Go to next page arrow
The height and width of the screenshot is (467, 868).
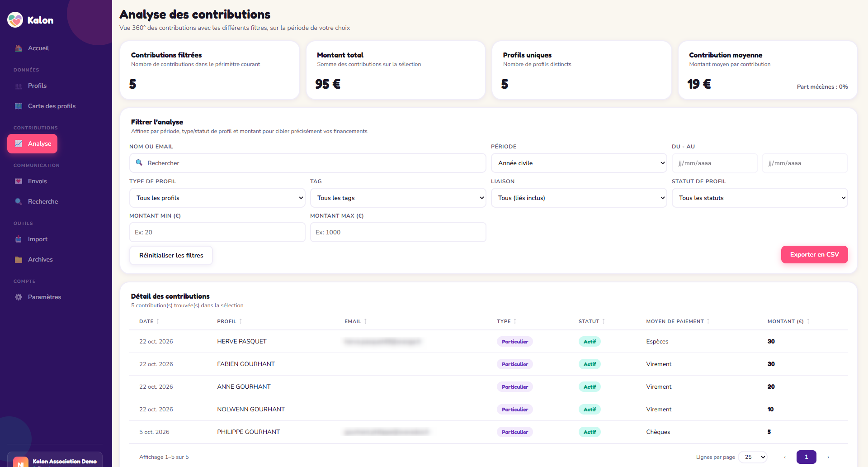coord(828,457)
